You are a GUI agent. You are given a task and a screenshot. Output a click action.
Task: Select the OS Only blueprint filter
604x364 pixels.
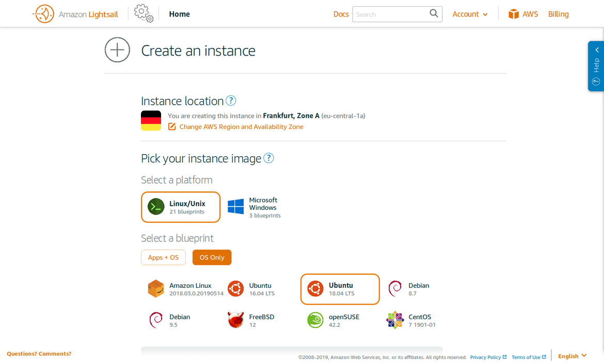tap(212, 257)
